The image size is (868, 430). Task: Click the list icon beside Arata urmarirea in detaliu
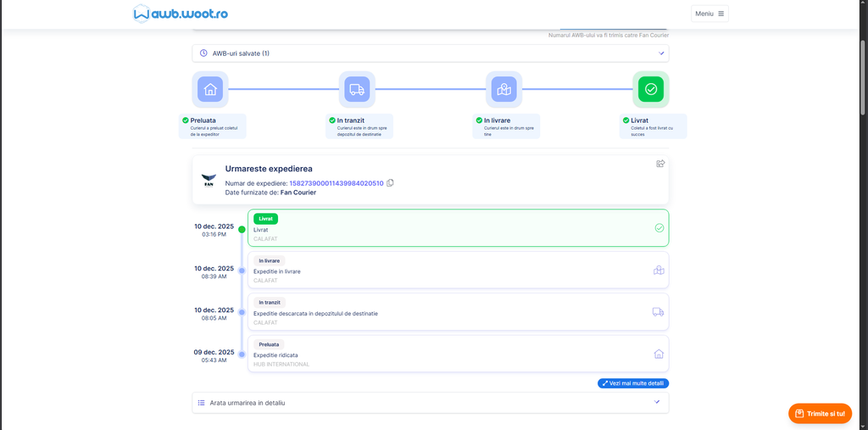coord(202,403)
